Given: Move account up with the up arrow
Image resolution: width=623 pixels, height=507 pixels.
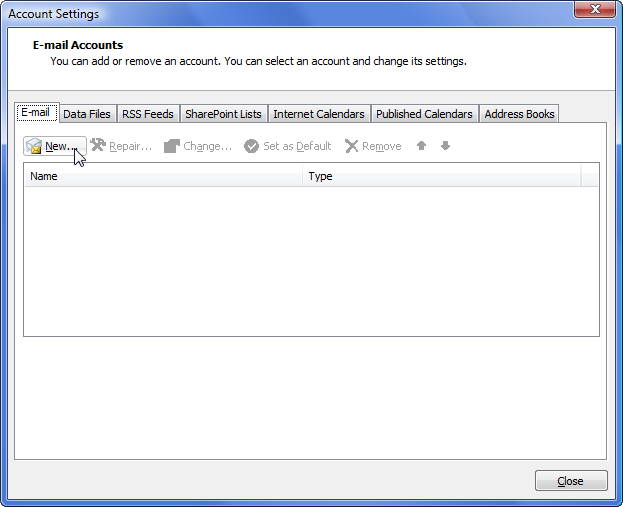Looking at the screenshot, I should (421, 146).
